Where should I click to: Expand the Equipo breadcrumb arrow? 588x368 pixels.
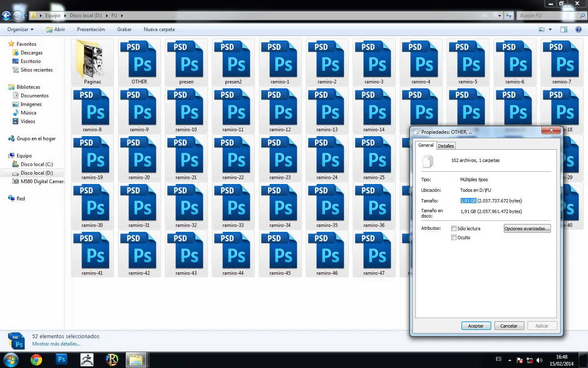(x=65, y=16)
